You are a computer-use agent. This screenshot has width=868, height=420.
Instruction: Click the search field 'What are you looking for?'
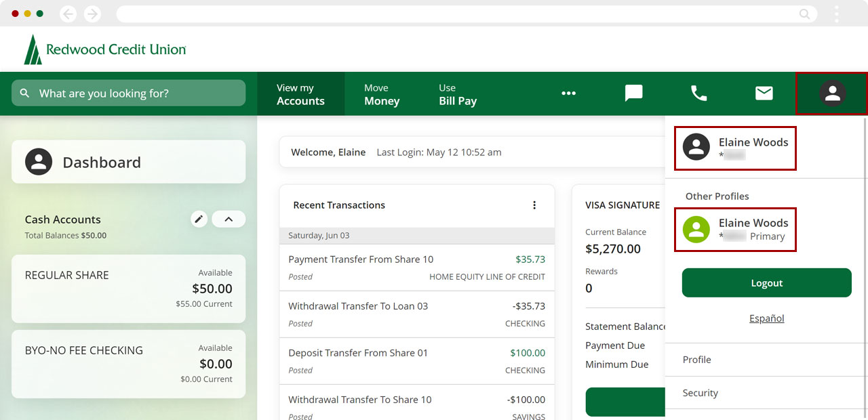pyautogui.click(x=129, y=93)
